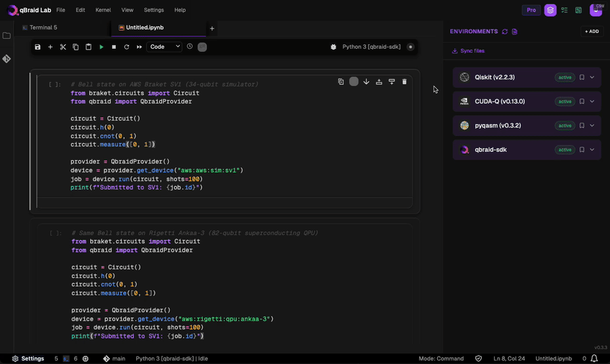Paste cell from clipboard in the toolbar
Screen dimensions: 610x364
[x=88, y=47]
